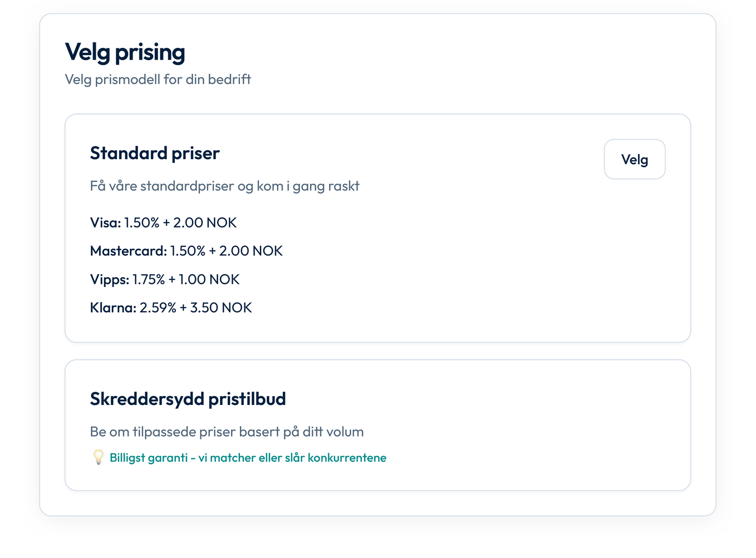Click the Klarna price line
Viewport: 756px width, 558px height.
coord(171,308)
